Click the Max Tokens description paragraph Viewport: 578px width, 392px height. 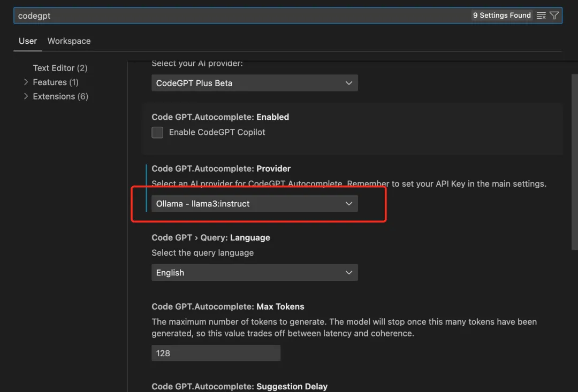344,327
